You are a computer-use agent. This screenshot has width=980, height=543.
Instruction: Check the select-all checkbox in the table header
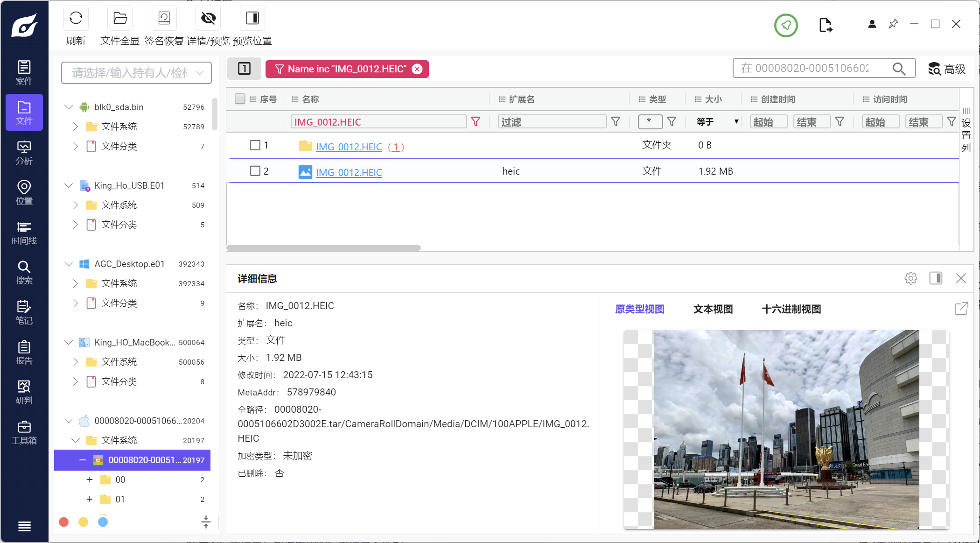click(x=240, y=99)
